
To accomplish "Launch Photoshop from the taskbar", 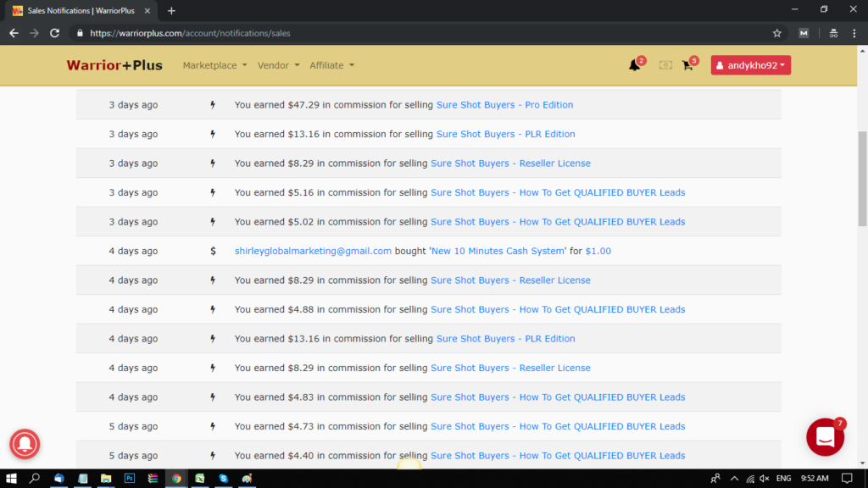I will point(130,478).
